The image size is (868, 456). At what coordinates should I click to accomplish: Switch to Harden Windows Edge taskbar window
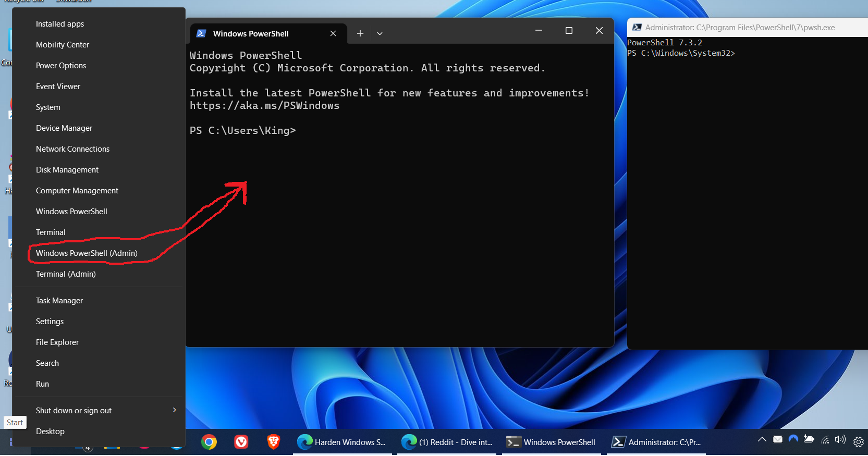pyautogui.click(x=342, y=442)
